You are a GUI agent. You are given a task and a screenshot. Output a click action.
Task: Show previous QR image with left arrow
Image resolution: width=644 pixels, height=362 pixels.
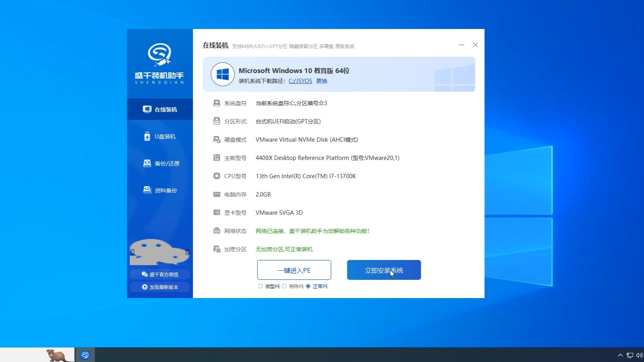132,252
